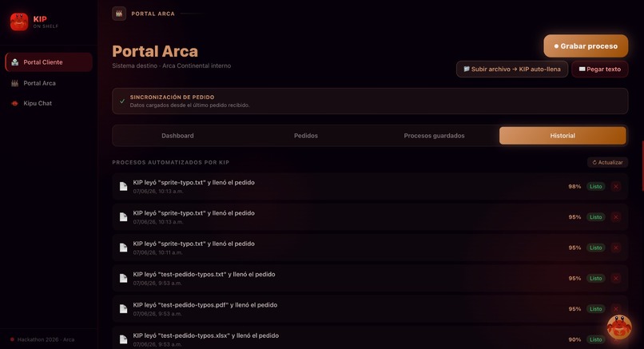This screenshot has height=349, width=644.
Task: Click the 90% confidence value
Action: coord(574,339)
